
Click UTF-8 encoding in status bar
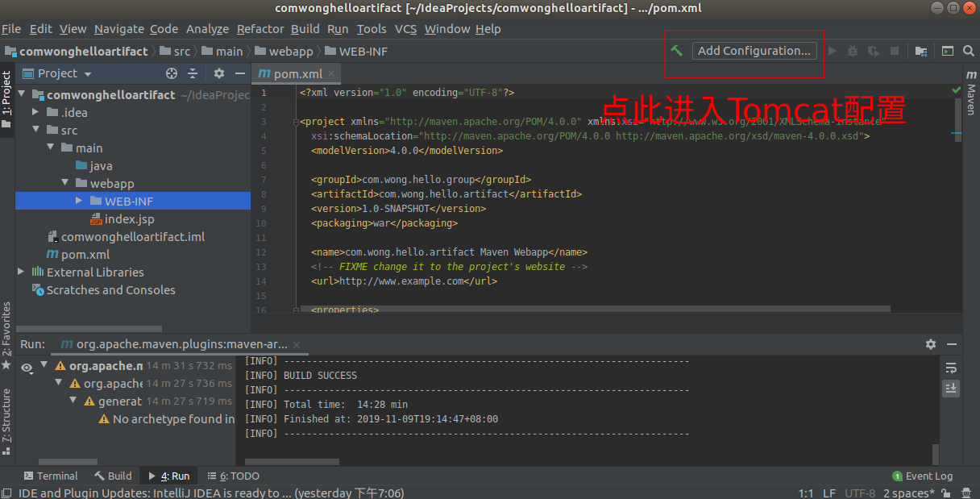click(x=860, y=493)
